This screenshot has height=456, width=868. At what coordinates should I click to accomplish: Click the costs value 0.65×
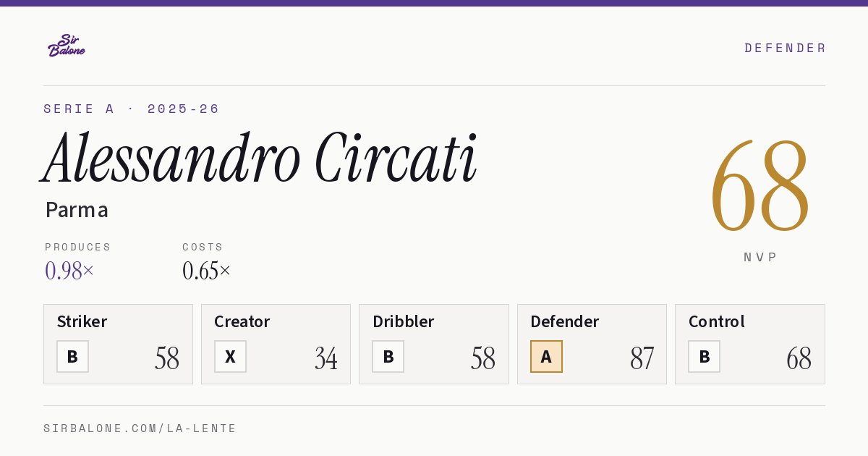(207, 271)
